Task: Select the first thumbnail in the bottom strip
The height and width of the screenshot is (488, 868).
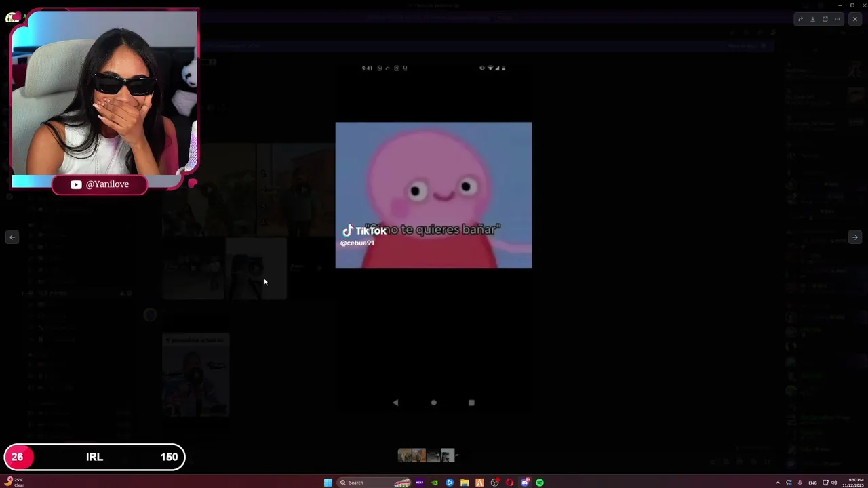Action: click(405, 455)
